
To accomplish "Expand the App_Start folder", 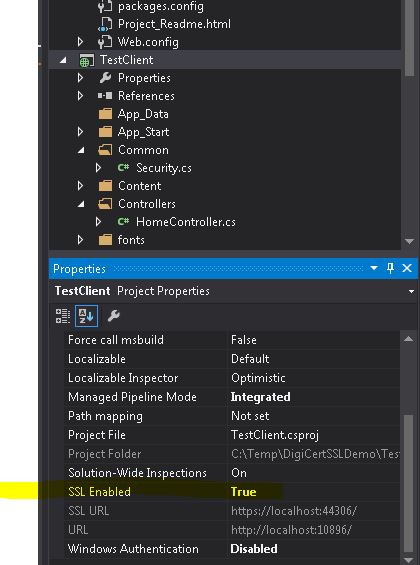I will (x=80, y=132).
